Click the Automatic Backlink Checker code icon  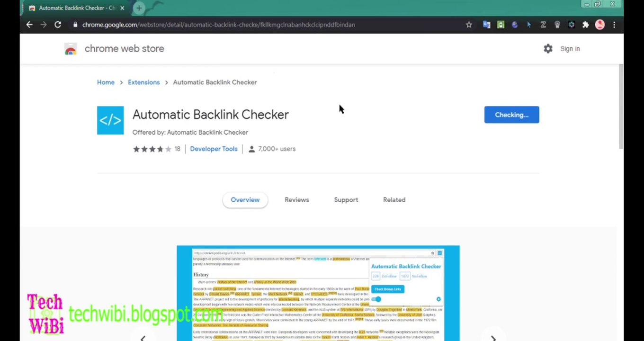coord(110,120)
